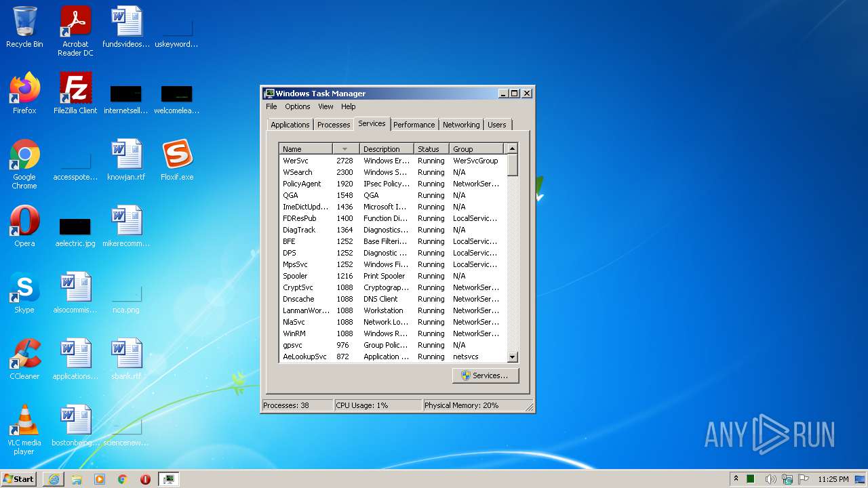868x488 pixels.
Task: Select the WSearch service row
Action: point(393,172)
